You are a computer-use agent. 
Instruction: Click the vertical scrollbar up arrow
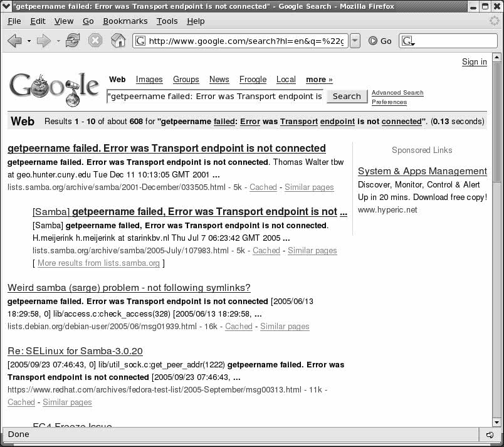tap(496, 58)
